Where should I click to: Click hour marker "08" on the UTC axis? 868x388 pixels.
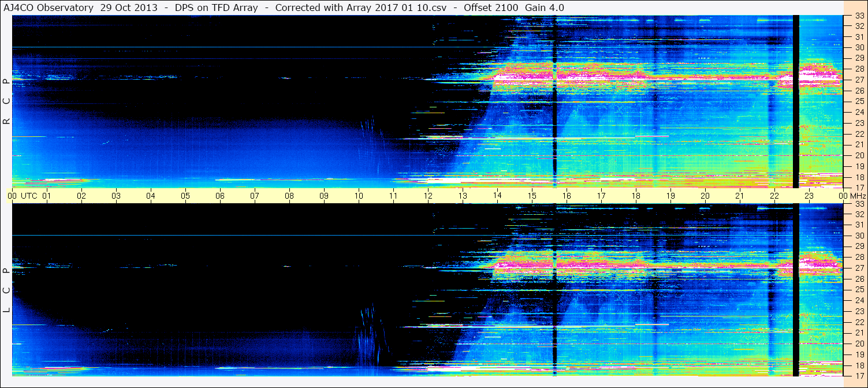point(289,196)
